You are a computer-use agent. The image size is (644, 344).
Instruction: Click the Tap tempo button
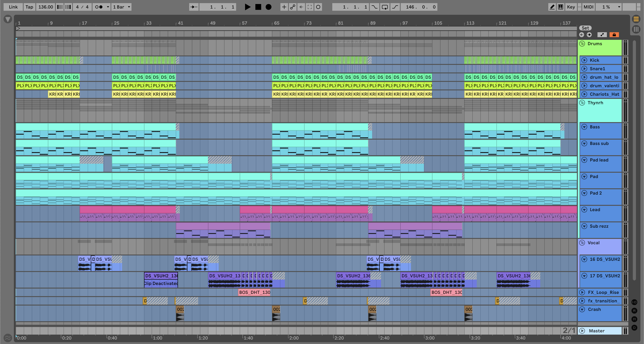coord(29,7)
